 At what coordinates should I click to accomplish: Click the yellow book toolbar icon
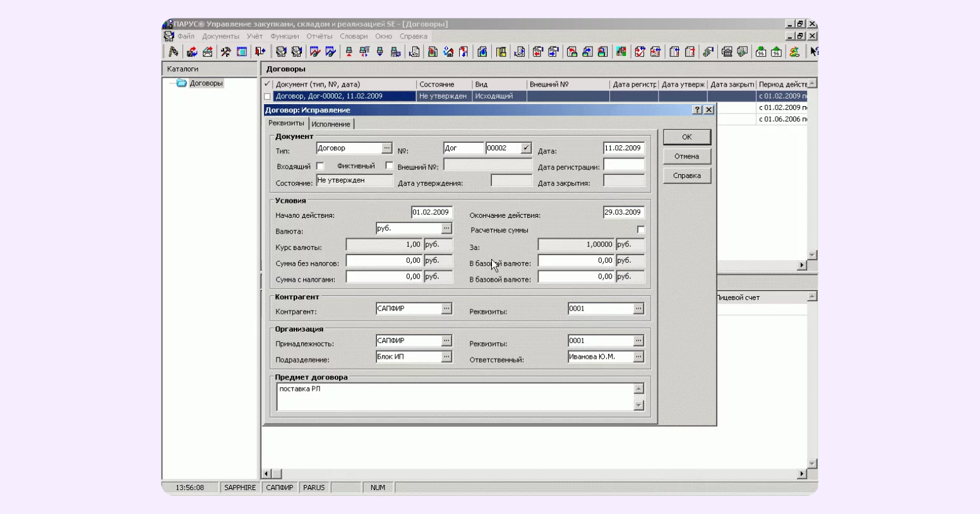[501, 52]
